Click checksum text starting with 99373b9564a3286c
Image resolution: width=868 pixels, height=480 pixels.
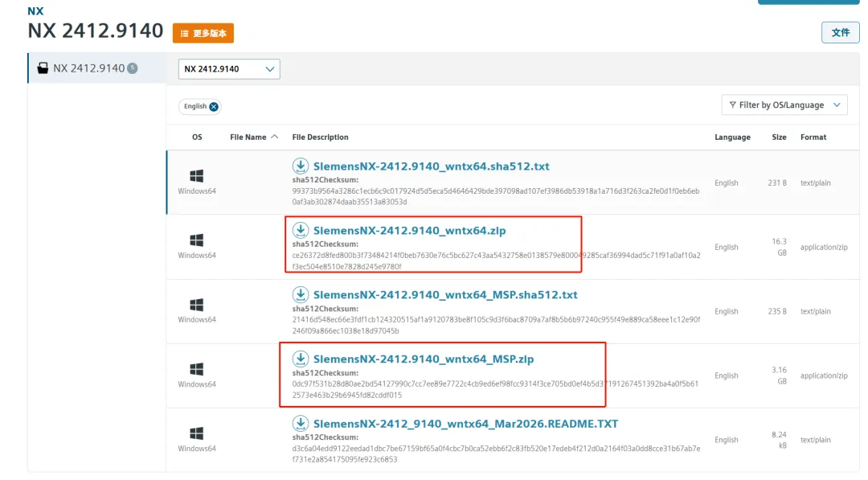click(x=496, y=196)
